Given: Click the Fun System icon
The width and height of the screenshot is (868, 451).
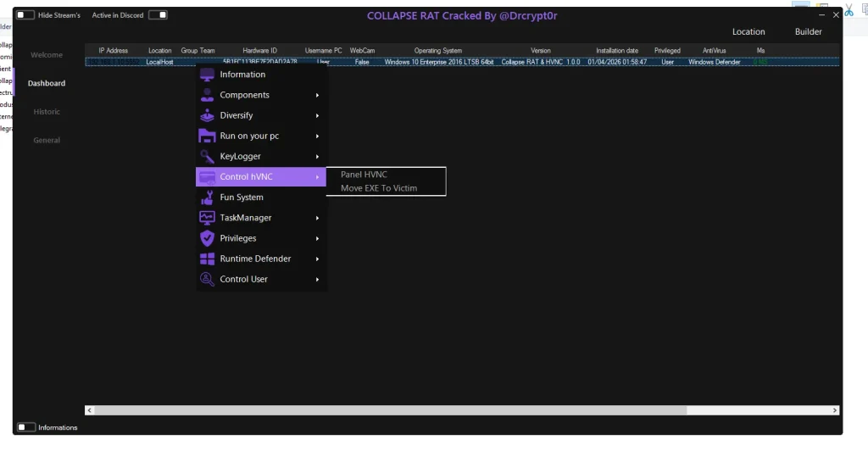Looking at the screenshot, I should (x=207, y=198).
